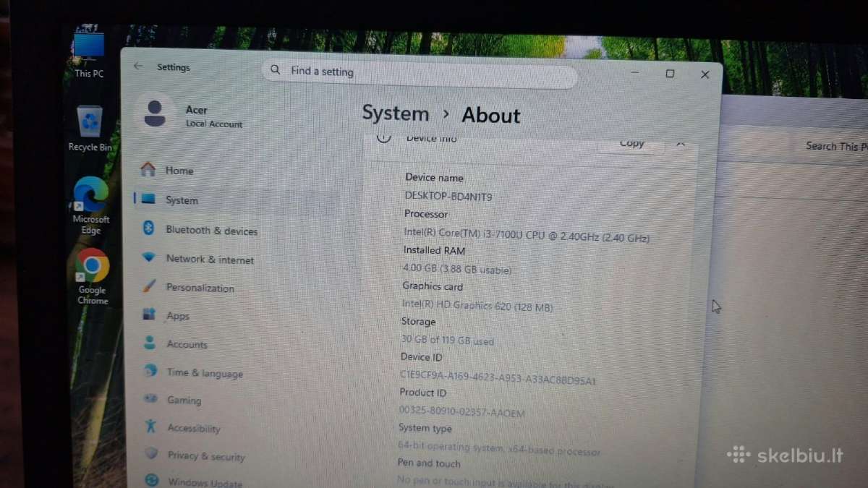
Task: Click the Apps grid icon in sidebar
Action: coord(149,314)
